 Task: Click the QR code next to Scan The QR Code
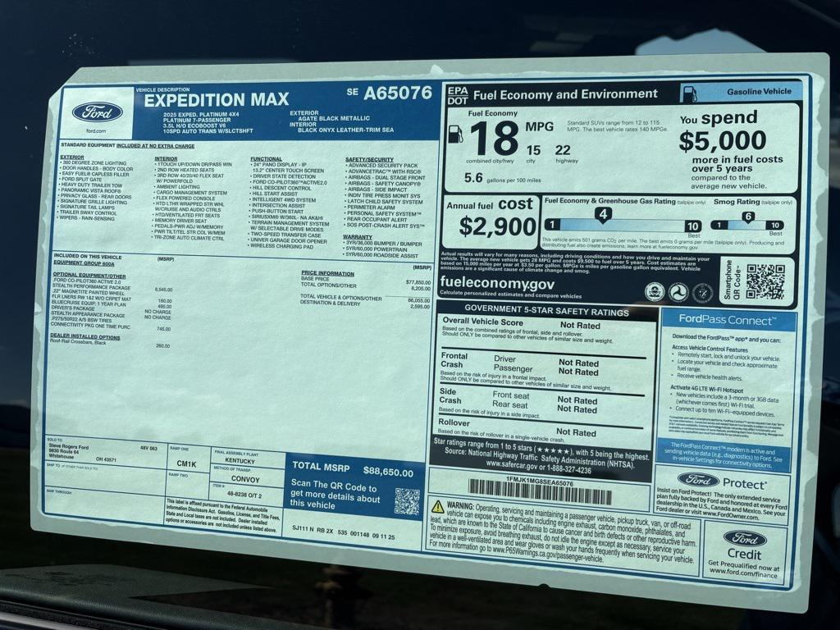pos(407,501)
